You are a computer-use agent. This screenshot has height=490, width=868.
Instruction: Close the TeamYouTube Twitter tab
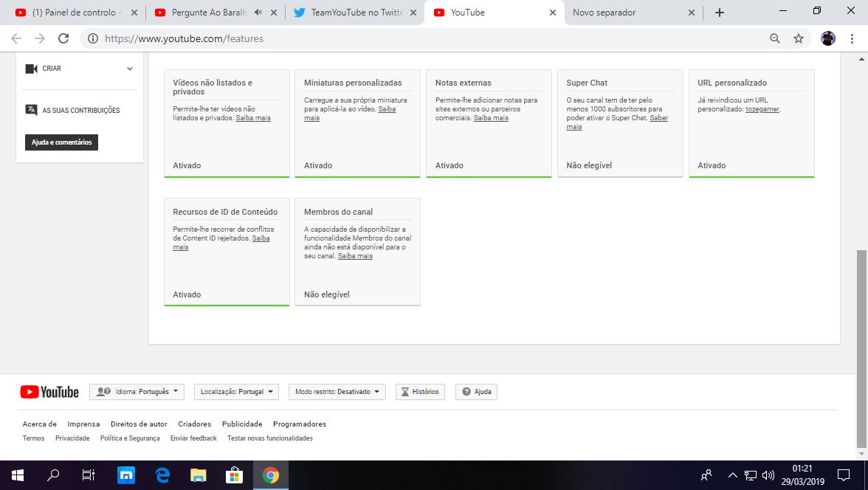(413, 13)
